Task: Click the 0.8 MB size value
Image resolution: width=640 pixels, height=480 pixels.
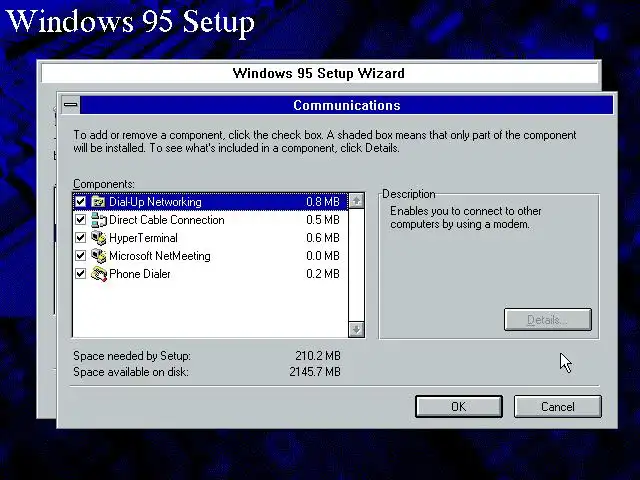Action: point(323,202)
